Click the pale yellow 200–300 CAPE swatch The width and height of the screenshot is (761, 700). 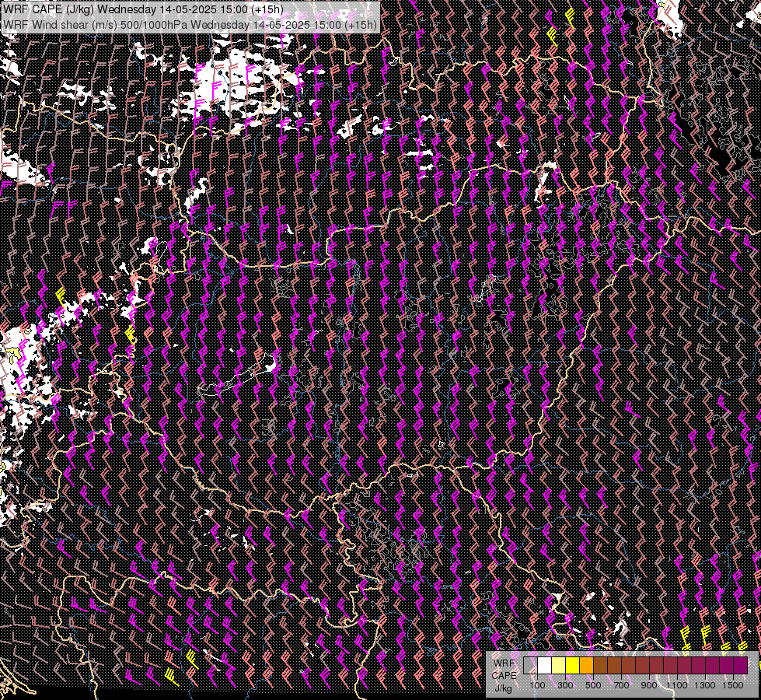(559, 666)
